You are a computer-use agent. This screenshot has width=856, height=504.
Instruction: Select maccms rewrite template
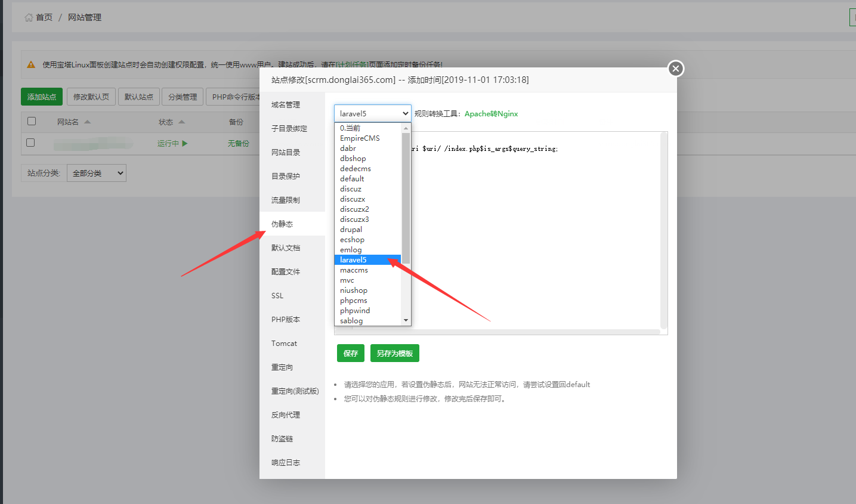point(368,270)
